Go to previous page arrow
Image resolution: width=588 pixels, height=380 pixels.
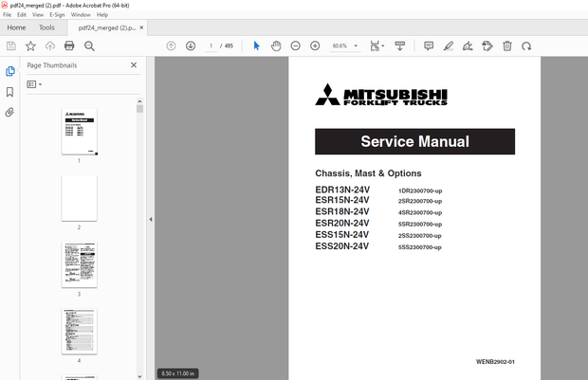pyautogui.click(x=171, y=45)
